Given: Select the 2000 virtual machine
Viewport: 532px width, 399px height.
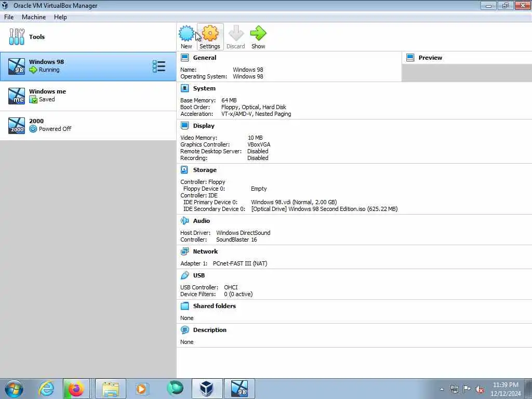Looking at the screenshot, I should pyautogui.click(x=88, y=126).
